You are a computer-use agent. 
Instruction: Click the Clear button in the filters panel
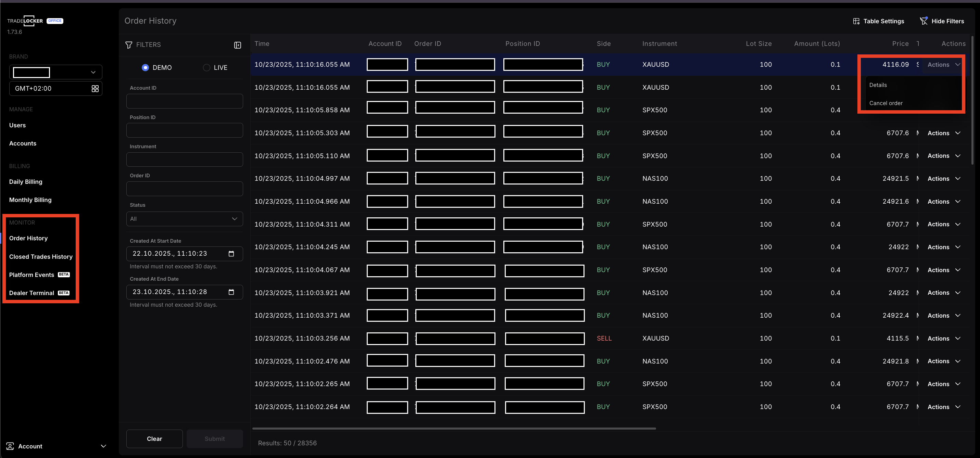click(x=154, y=438)
